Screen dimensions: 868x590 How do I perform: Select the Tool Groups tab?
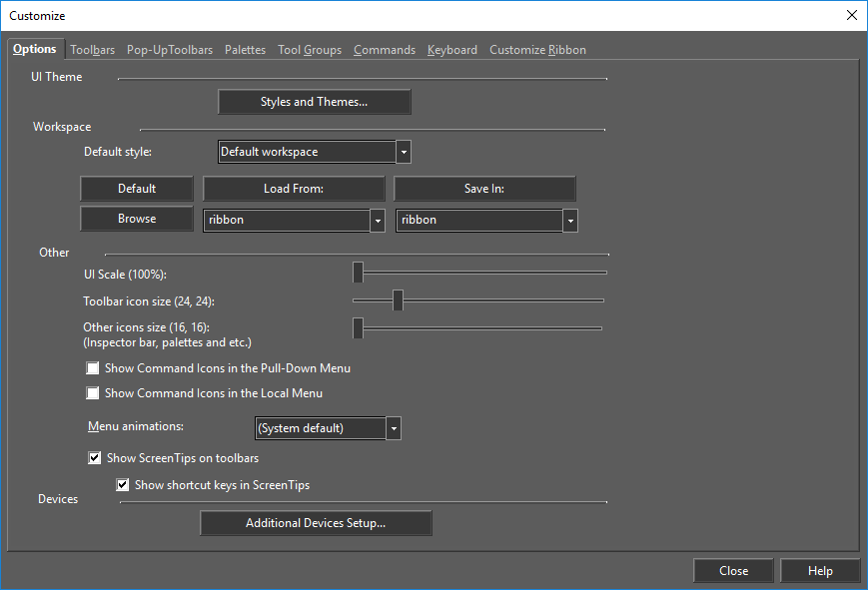pos(310,50)
